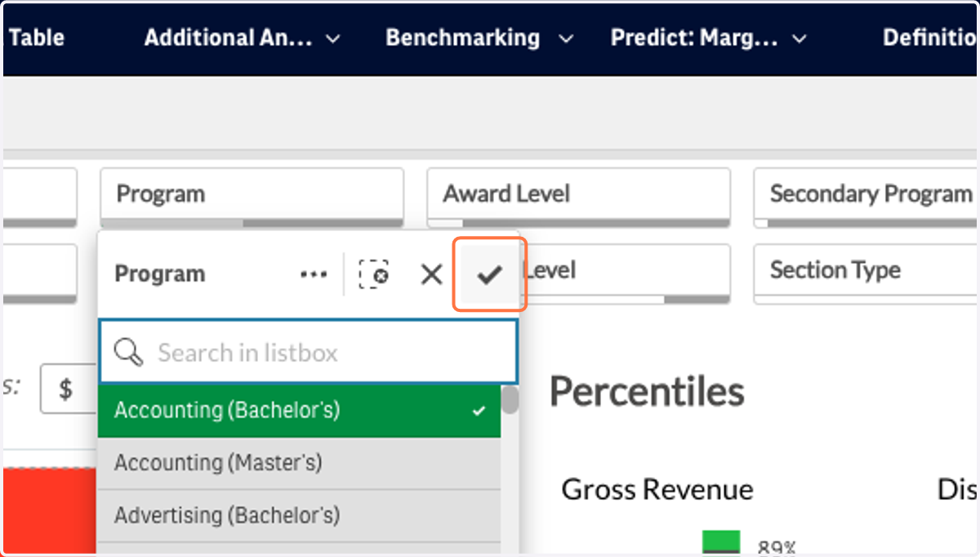This screenshot has width=980, height=557.
Task: Clear selections with dashed box icon
Action: [373, 274]
